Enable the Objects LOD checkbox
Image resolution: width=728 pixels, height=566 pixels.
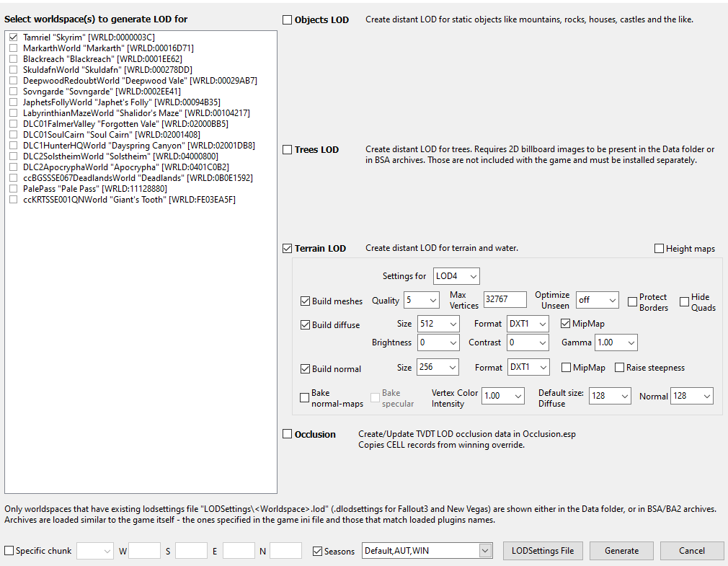click(x=288, y=20)
